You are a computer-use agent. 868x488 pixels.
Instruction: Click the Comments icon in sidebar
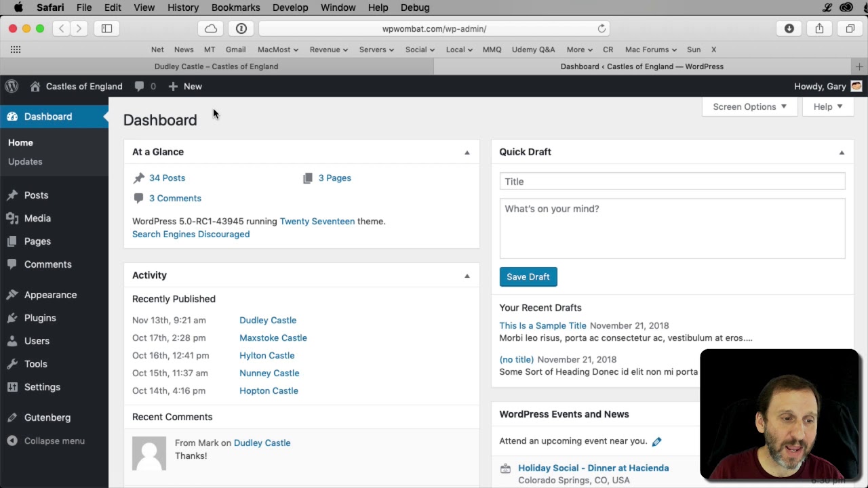12,264
